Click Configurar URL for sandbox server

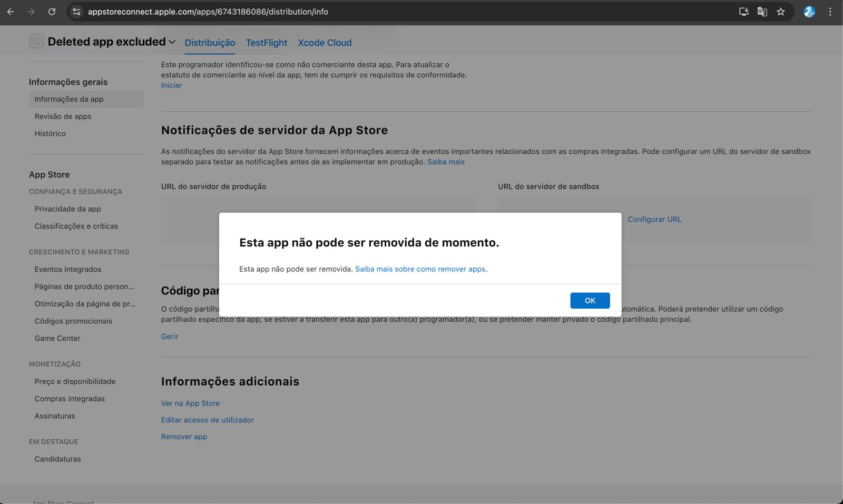[654, 220]
